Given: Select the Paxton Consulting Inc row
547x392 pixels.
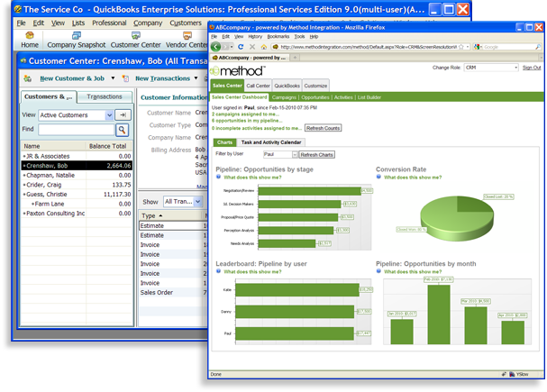Looking at the screenshot, I should coord(77,213).
